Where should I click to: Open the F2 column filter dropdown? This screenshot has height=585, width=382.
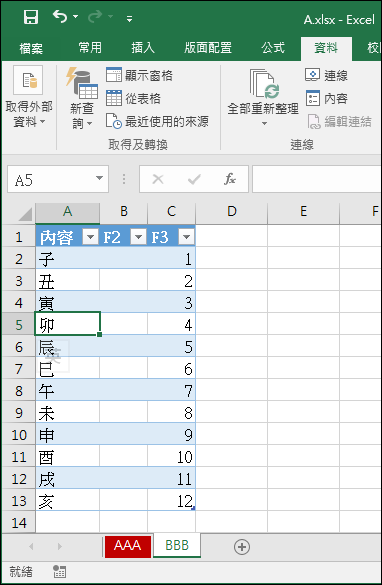(138, 237)
